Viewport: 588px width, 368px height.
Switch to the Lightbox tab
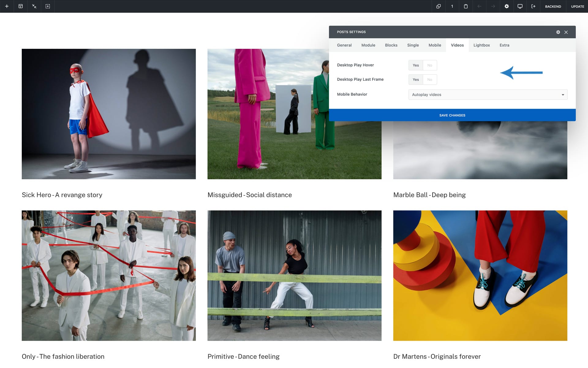481,45
